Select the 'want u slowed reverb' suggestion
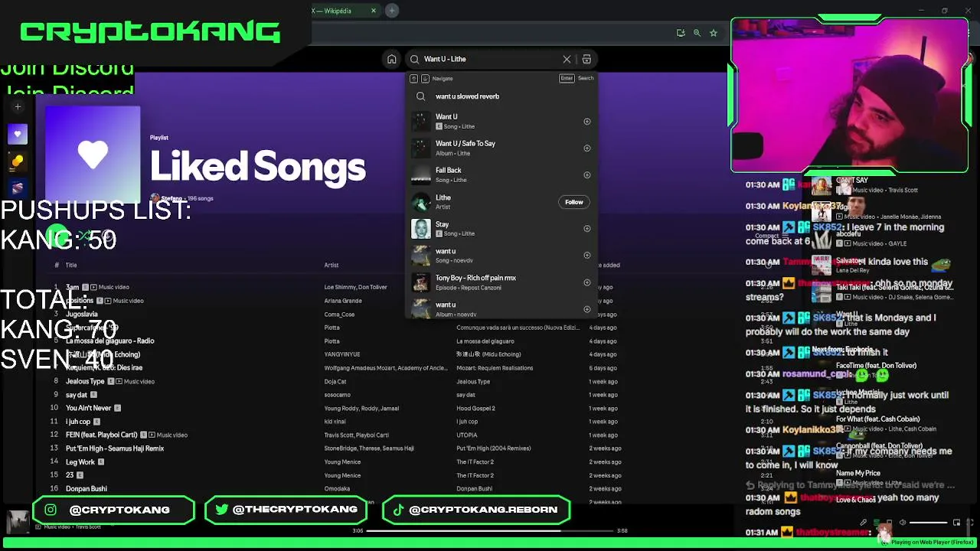The height and width of the screenshot is (551, 980). coord(501,96)
